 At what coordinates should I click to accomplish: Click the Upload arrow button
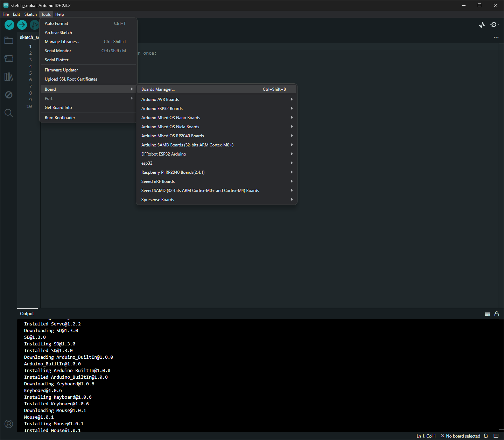pos(22,25)
